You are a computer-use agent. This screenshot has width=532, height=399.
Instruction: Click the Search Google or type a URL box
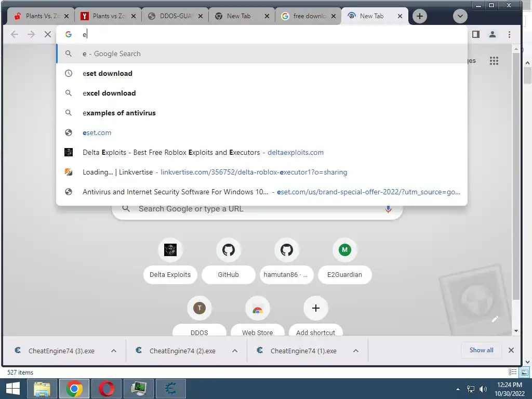coord(258,209)
